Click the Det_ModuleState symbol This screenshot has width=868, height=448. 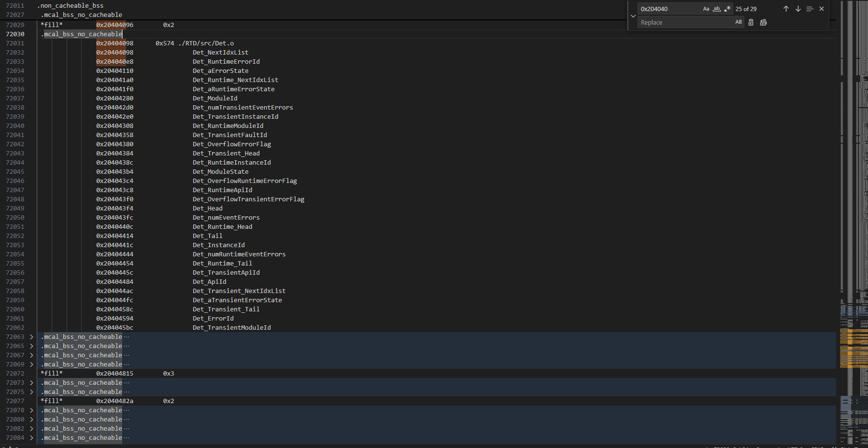pyautogui.click(x=221, y=172)
